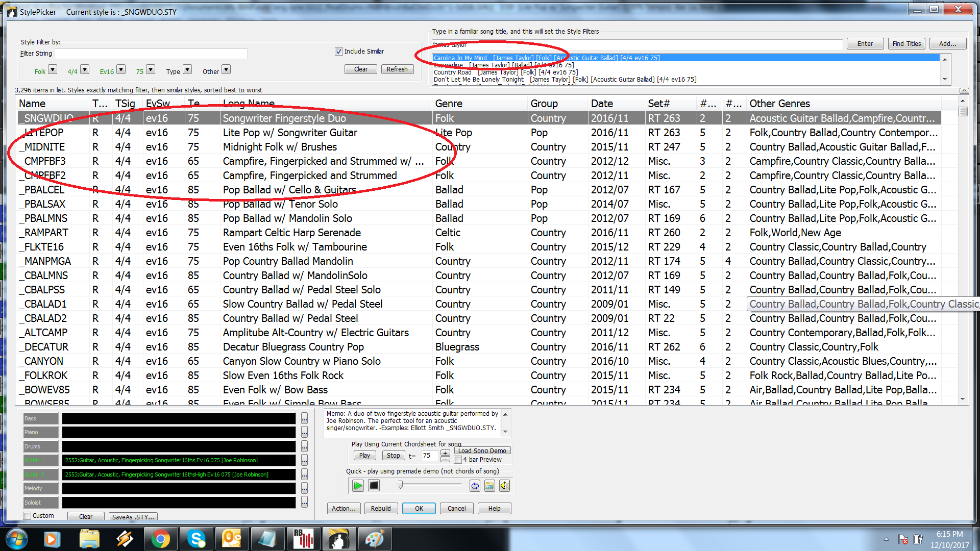The image size is (980, 551).
Task: Open the Type filter dropdown
Action: pyautogui.click(x=187, y=69)
